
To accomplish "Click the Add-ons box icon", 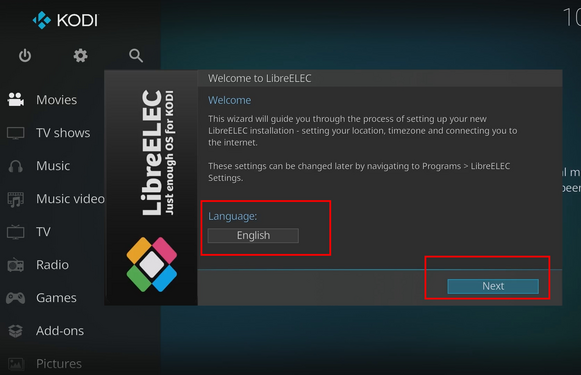I will click(x=16, y=331).
